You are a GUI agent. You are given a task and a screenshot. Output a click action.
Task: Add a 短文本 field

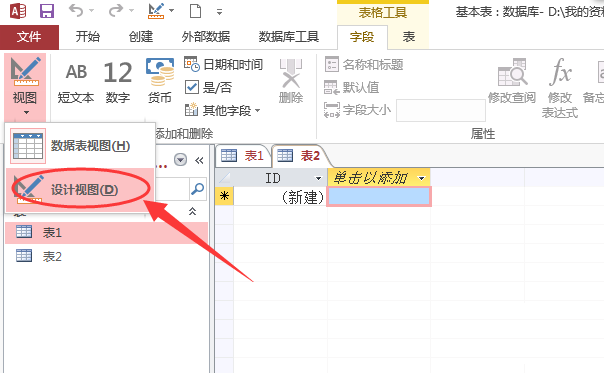(76, 82)
